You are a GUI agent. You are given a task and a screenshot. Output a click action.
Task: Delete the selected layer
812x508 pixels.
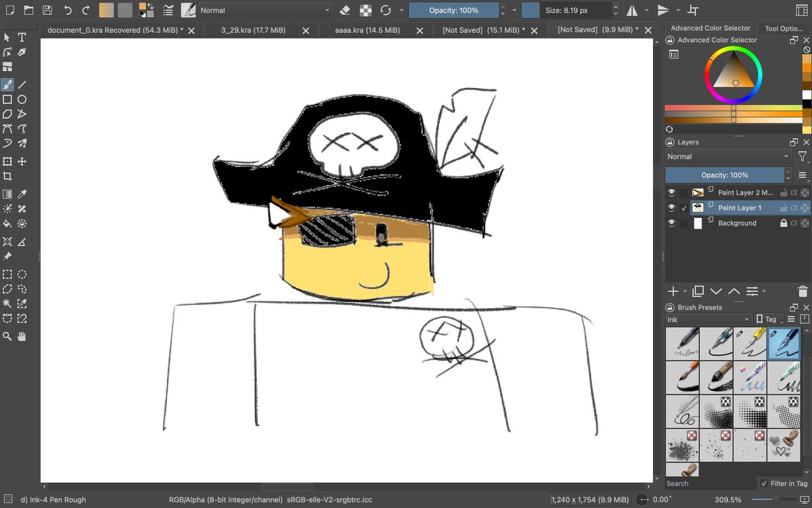803,291
